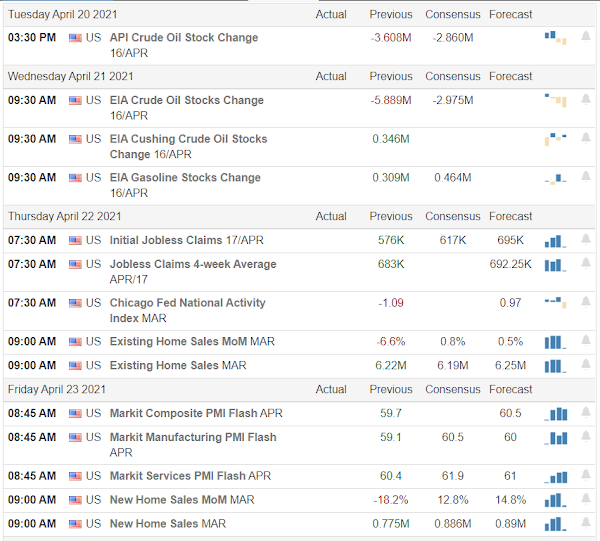
Task: Open chart icon for Markit Manufacturing PMI Flash
Action: 556,438
